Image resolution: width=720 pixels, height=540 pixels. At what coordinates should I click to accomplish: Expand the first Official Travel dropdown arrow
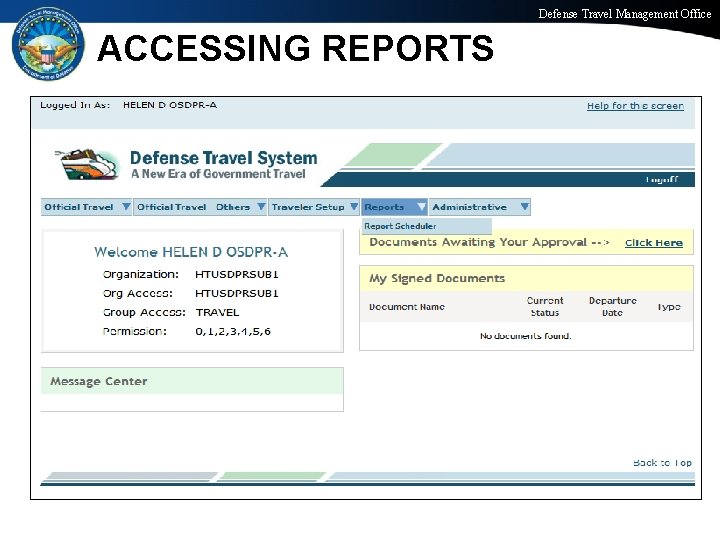126,207
